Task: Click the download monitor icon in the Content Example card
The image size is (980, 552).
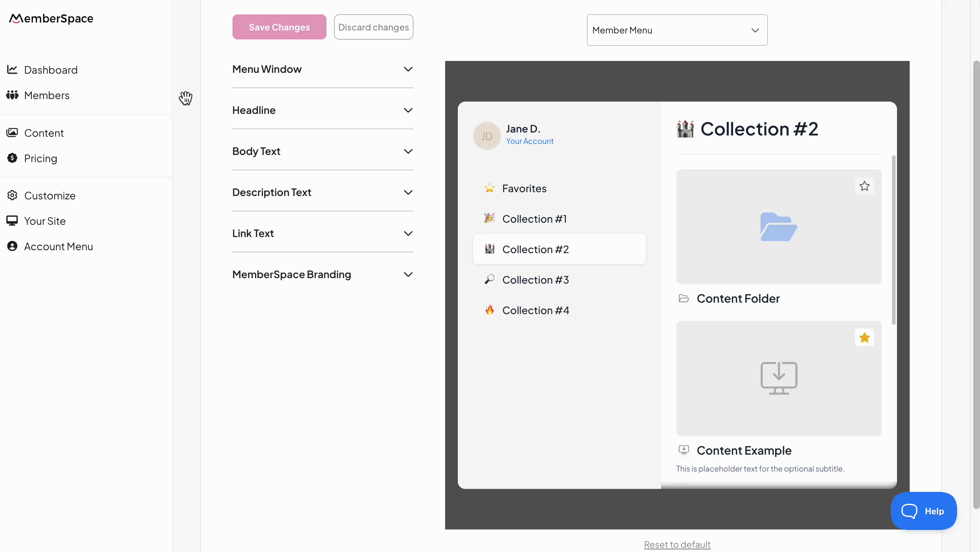Action: (779, 378)
